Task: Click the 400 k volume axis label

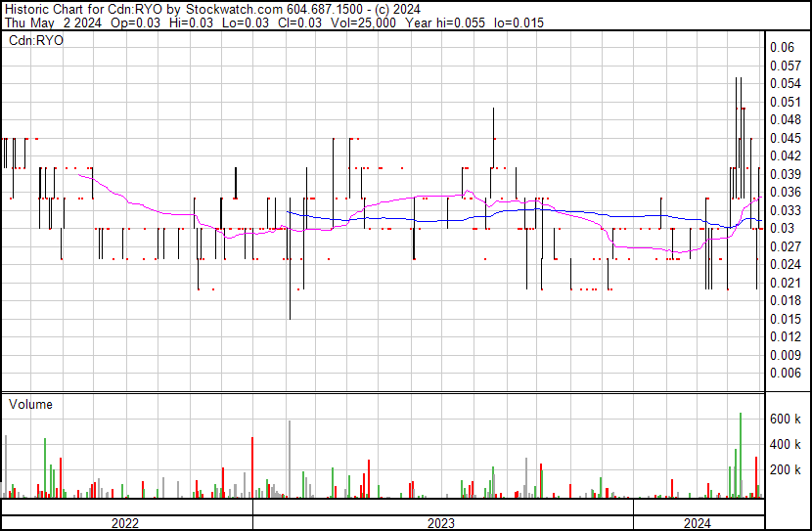Action: 785,444
